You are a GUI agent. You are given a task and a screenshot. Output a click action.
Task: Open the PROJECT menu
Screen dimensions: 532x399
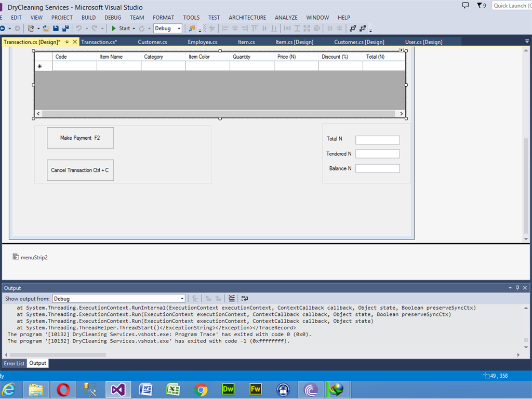pos(62,18)
